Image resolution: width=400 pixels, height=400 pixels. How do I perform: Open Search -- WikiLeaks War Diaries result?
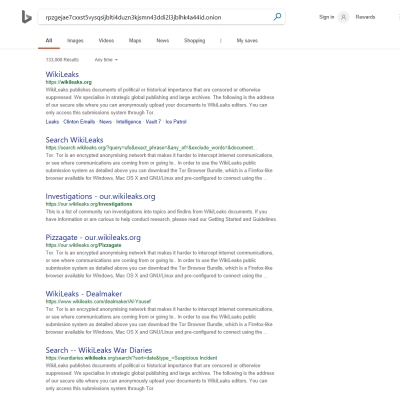[99, 350]
